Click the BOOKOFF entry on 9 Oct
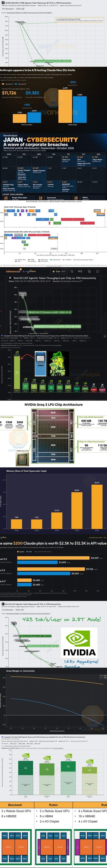 [66, 184]
